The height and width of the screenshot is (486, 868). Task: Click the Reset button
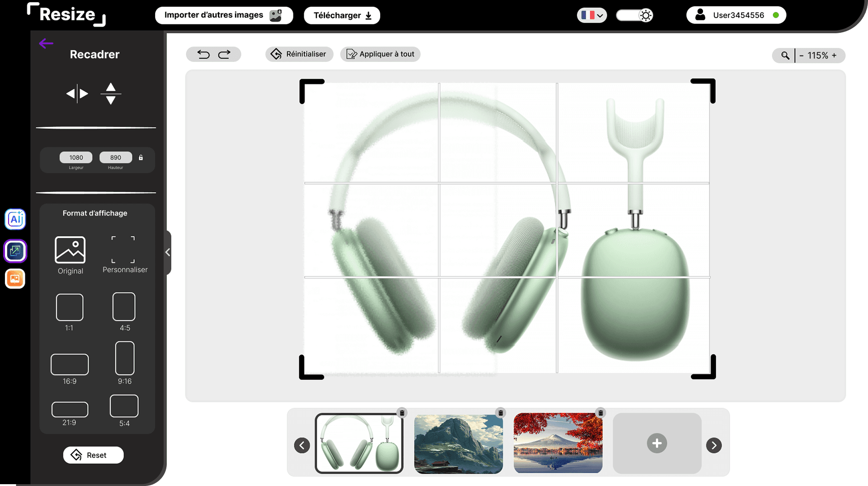pos(93,455)
